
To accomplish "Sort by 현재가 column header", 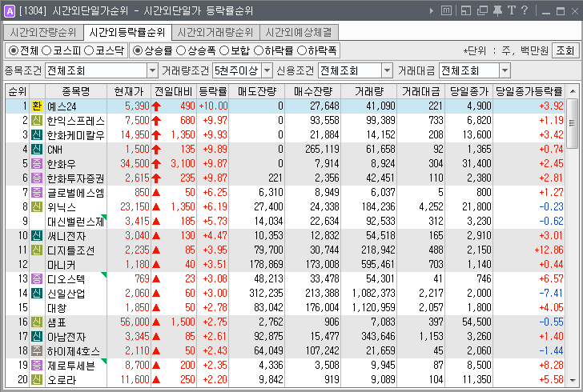I will pyautogui.click(x=129, y=91).
